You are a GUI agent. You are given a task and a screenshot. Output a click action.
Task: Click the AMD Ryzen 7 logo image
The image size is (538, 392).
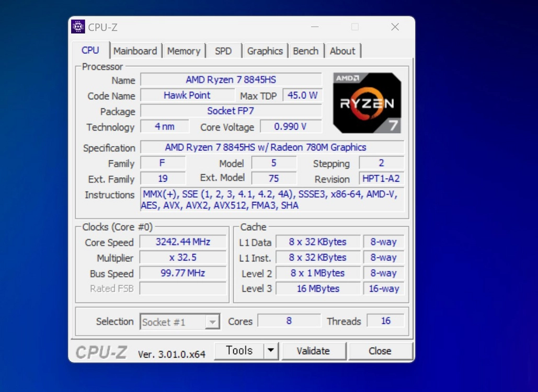click(x=367, y=103)
